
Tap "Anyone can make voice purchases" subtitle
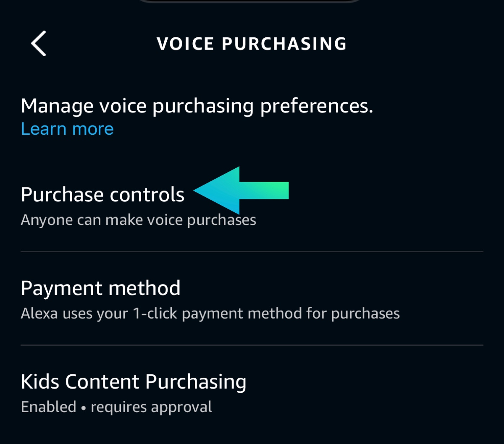(x=138, y=220)
